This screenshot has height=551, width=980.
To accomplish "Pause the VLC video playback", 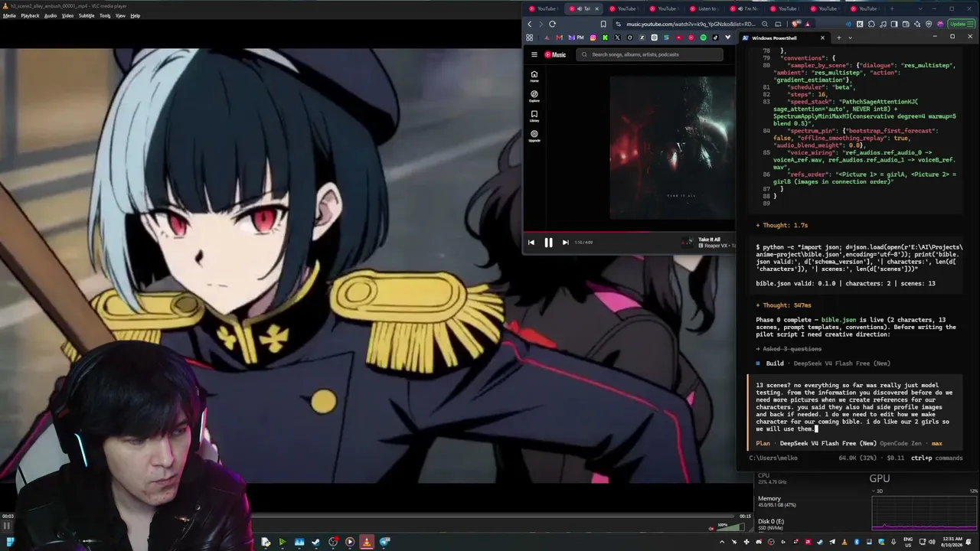I will tap(6, 525).
